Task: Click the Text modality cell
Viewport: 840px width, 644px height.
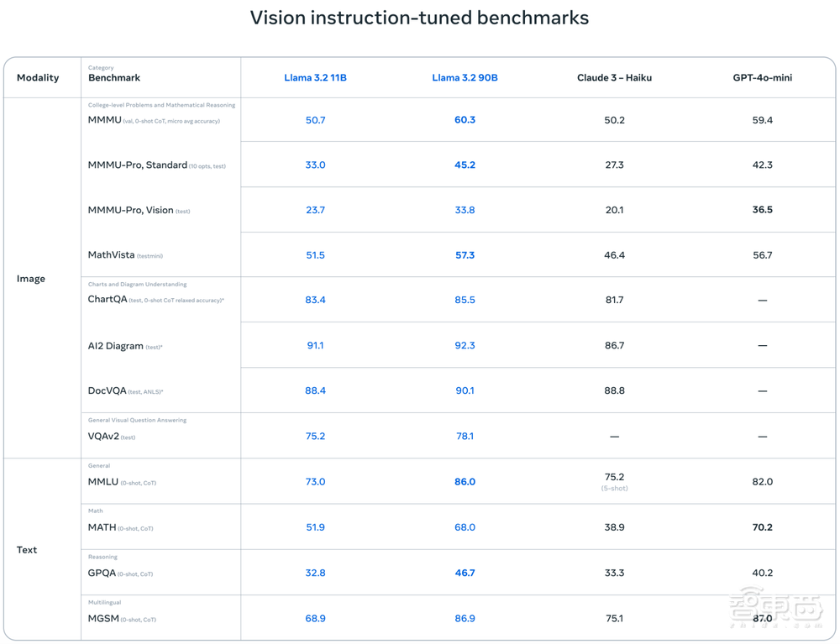Action: coord(27,550)
